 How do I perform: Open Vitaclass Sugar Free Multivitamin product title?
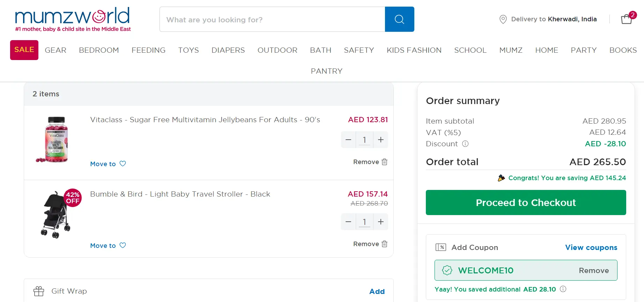click(205, 120)
